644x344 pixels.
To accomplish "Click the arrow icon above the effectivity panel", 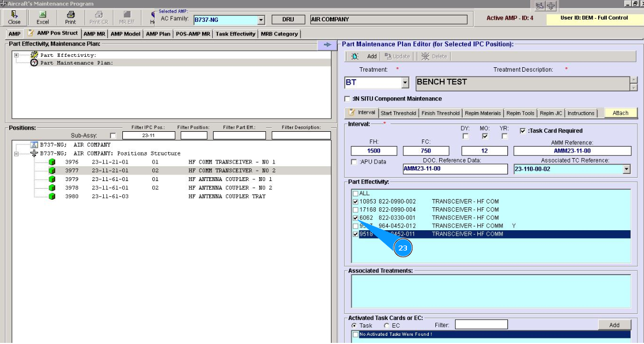I will (x=327, y=45).
